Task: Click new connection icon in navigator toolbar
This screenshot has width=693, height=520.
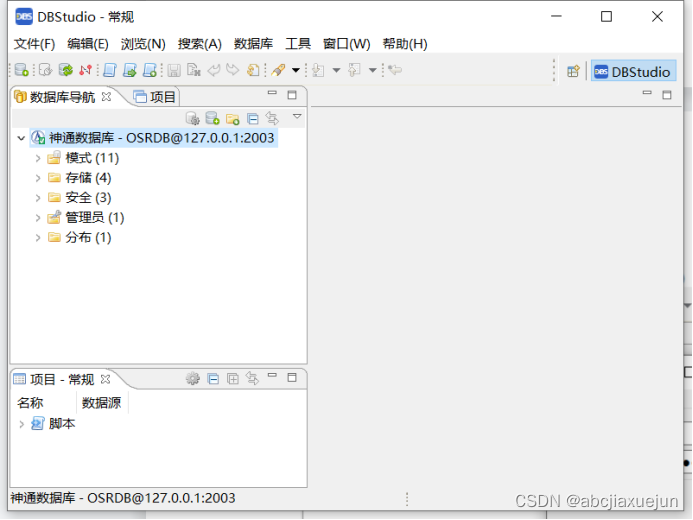Action: point(213,118)
